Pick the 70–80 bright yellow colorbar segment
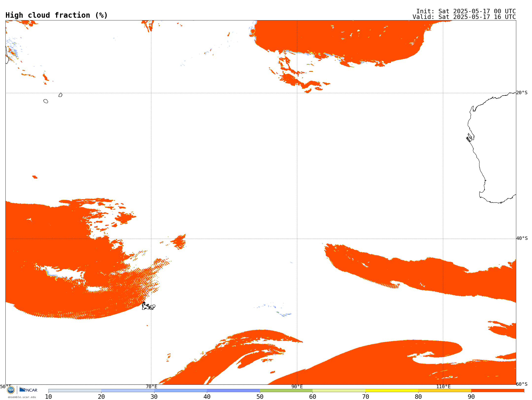This screenshot has width=532, height=400. point(392,391)
